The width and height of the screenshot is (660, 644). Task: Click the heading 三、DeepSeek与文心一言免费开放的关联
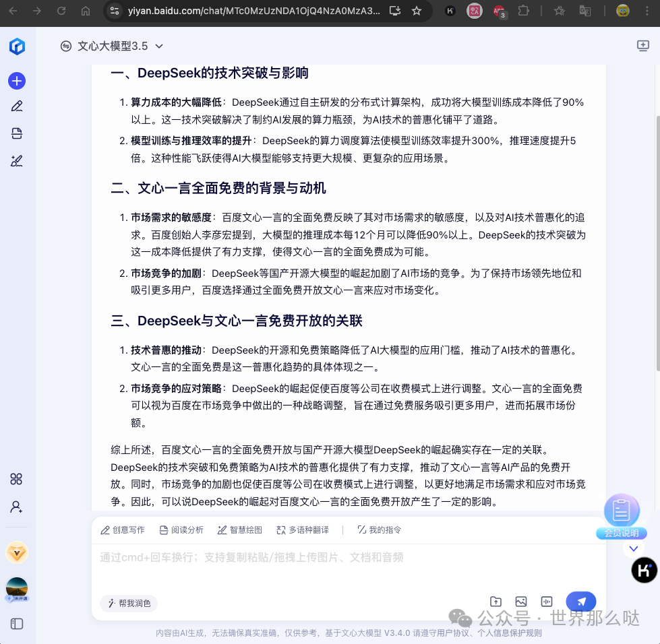tap(236, 321)
